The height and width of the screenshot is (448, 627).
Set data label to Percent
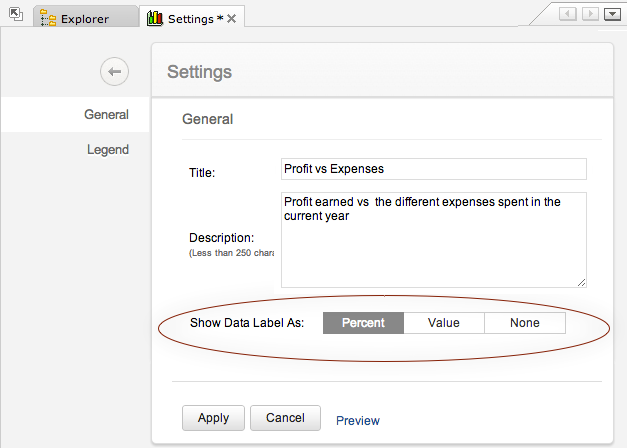pos(363,323)
